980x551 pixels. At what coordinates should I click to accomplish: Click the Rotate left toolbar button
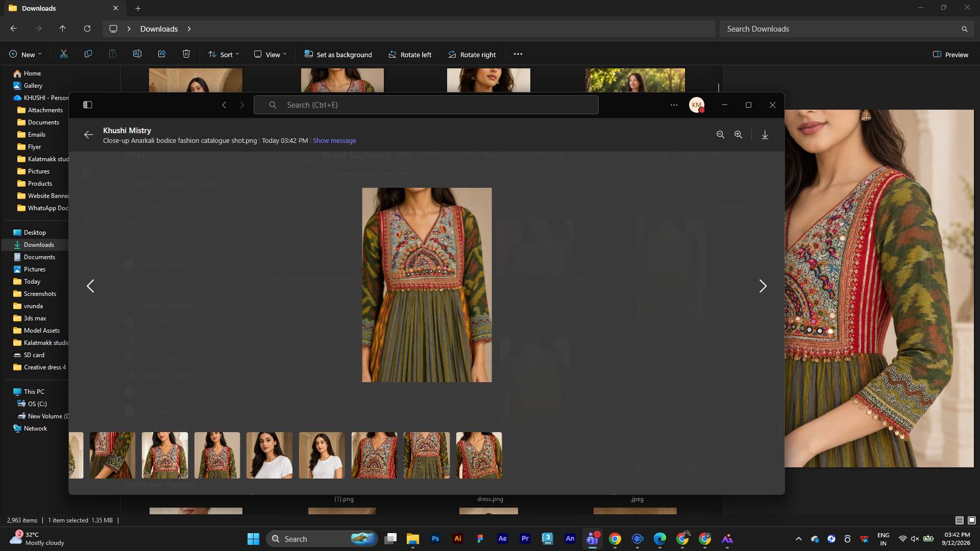coord(410,55)
